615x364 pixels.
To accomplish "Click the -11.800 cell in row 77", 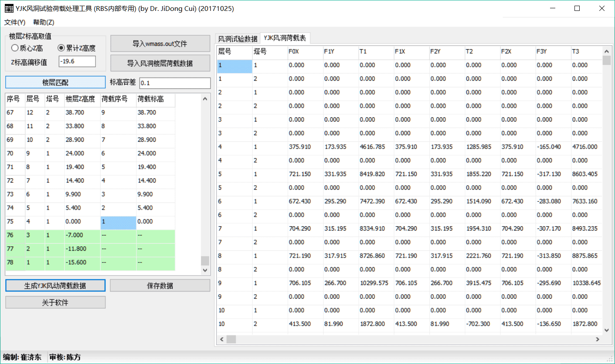I will click(x=82, y=249).
